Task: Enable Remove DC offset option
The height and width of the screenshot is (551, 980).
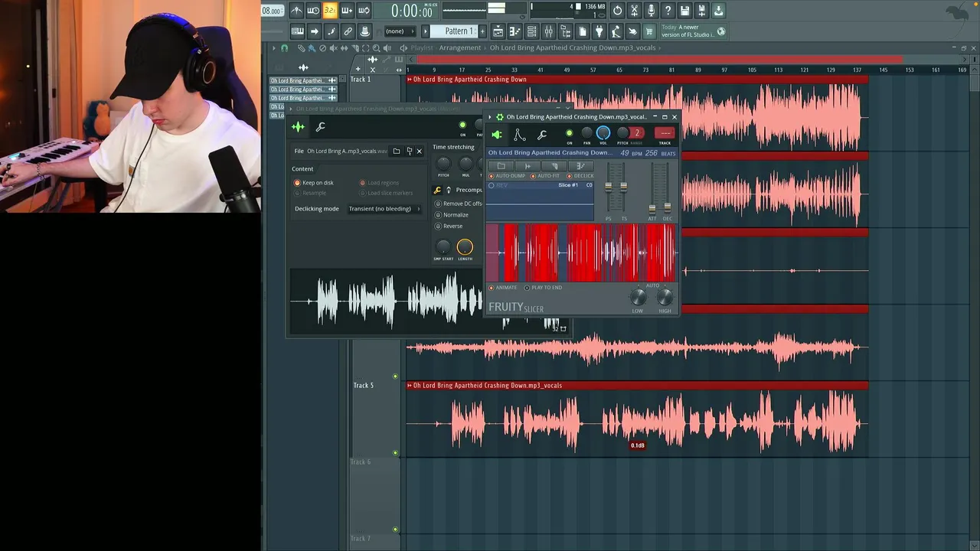Action: point(459,204)
